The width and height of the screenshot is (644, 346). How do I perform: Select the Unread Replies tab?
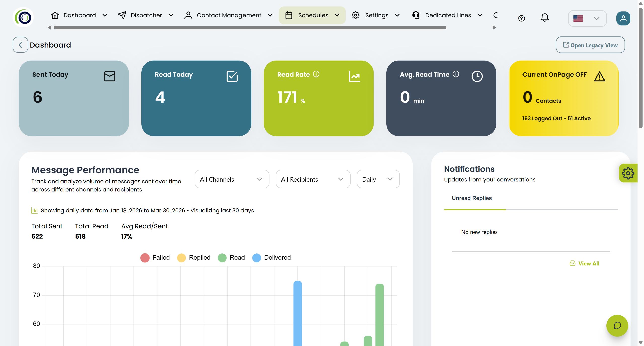(x=472, y=198)
